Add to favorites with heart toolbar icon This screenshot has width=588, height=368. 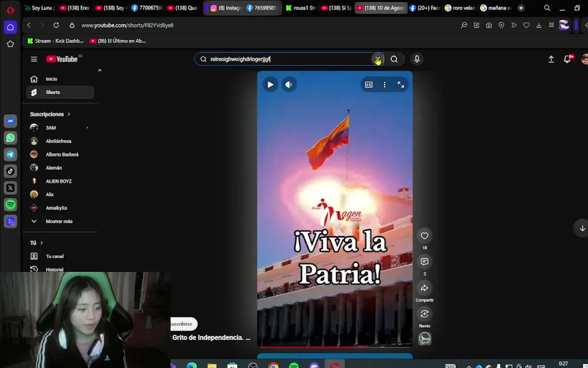(527, 25)
